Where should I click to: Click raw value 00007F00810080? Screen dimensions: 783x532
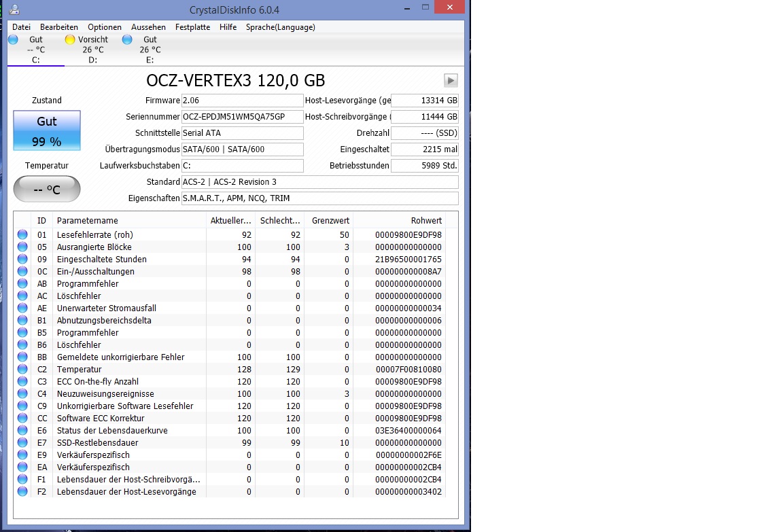point(408,370)
